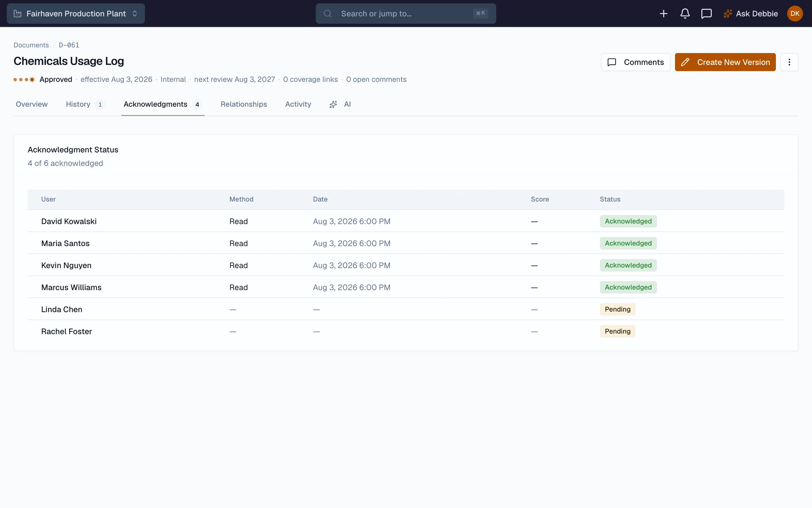Click Pending badge for Linda Chen

pyautogui.click(x=617, y=309)
